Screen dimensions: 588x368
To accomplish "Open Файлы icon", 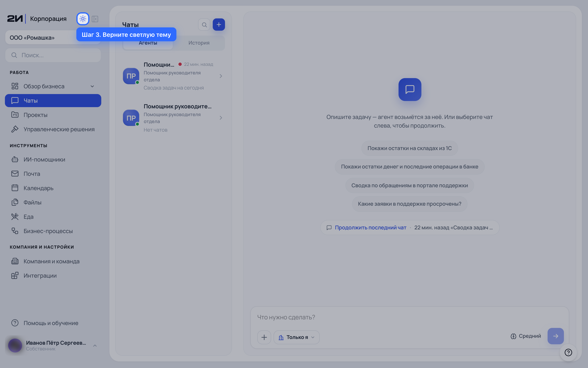I will 15,202.
